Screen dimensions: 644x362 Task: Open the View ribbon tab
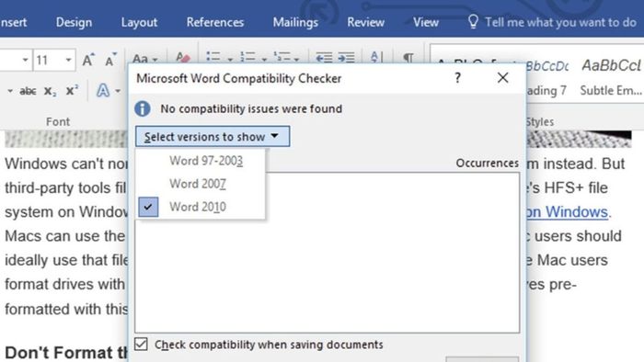point(425,22)
